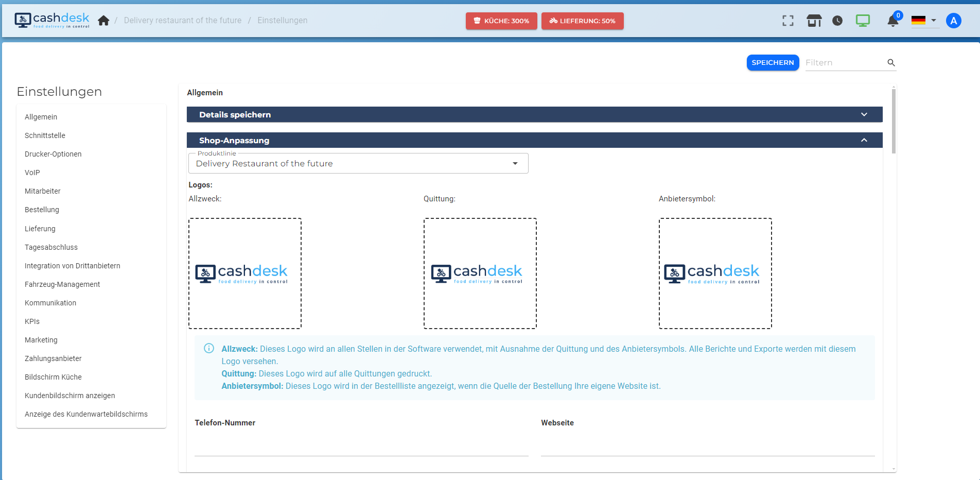Open Drucker-Optionen settings
The height and width of the screenshot is (480, 980).
[x=53, y=154]
